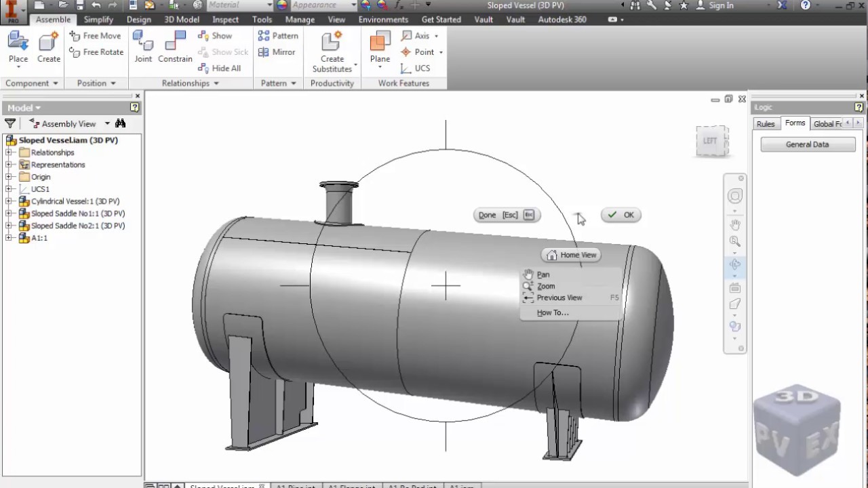The height and width of the screenshot is (488, 868).
Task: Select Zoom magnifier in navigation bar
Action: click(735, 241)
